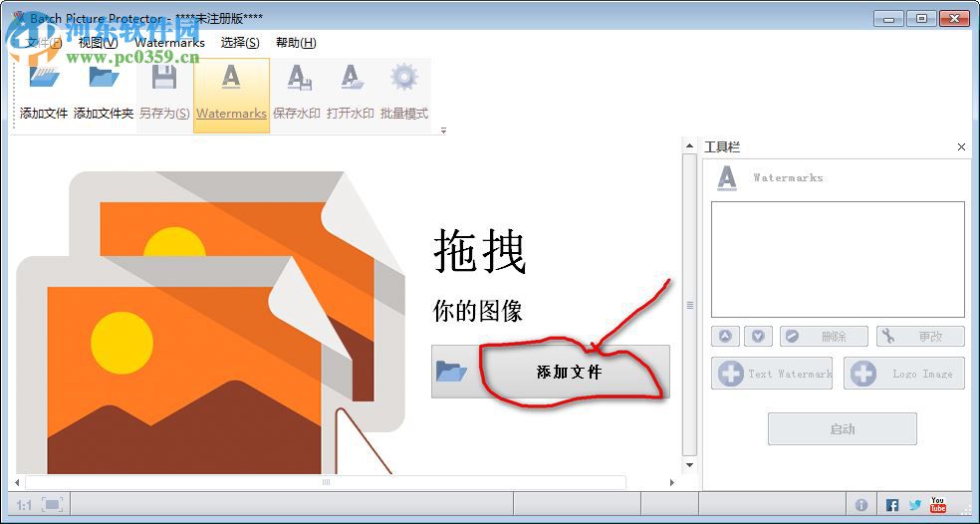Click the horizontal scrollbar left arrow

click(x=18, y=483)
